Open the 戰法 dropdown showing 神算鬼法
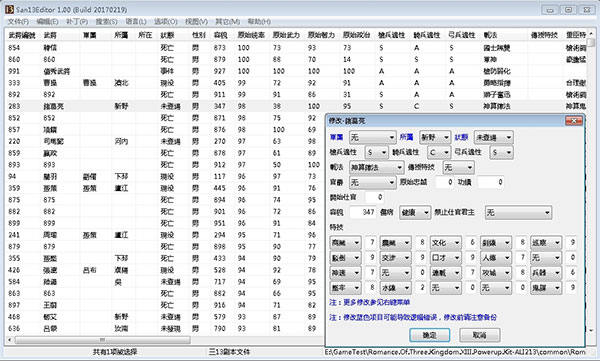 click(376, 167)
